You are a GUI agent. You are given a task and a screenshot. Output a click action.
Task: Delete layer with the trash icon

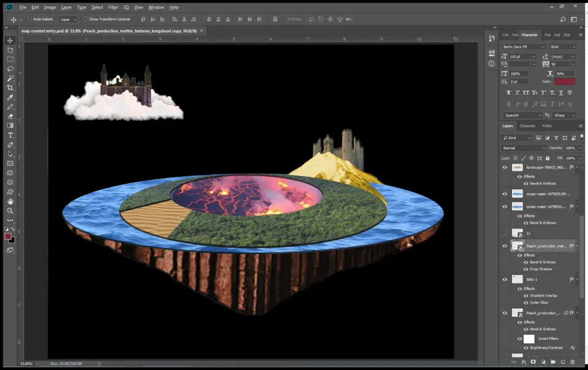(x=572, y=362)
